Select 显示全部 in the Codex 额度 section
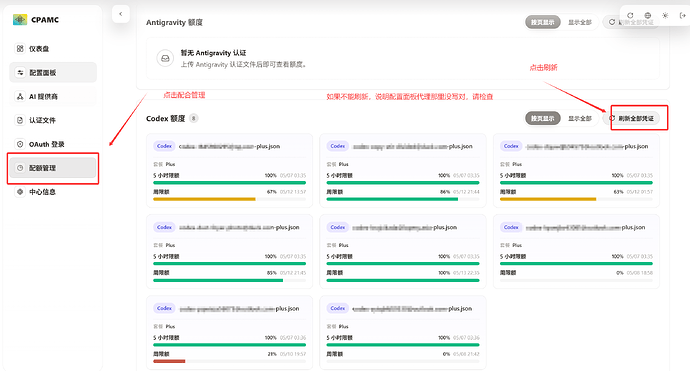690x371 pixels. (580, 118)
